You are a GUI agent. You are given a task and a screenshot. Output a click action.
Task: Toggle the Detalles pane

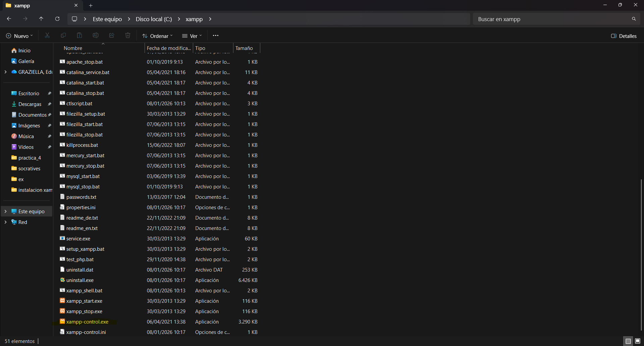[624, 36]
